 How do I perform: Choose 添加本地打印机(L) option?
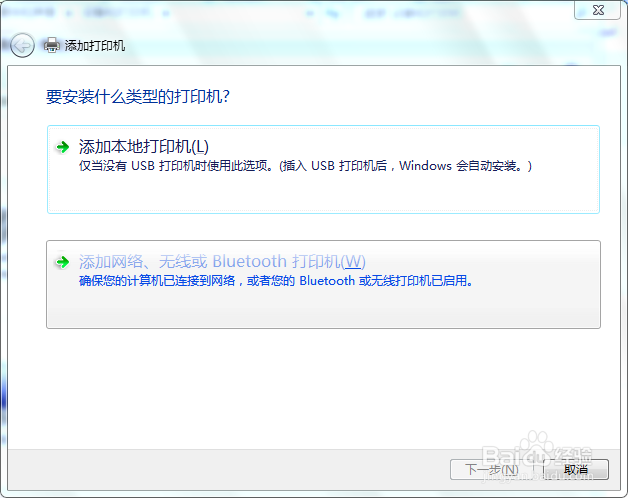[323, 169]
